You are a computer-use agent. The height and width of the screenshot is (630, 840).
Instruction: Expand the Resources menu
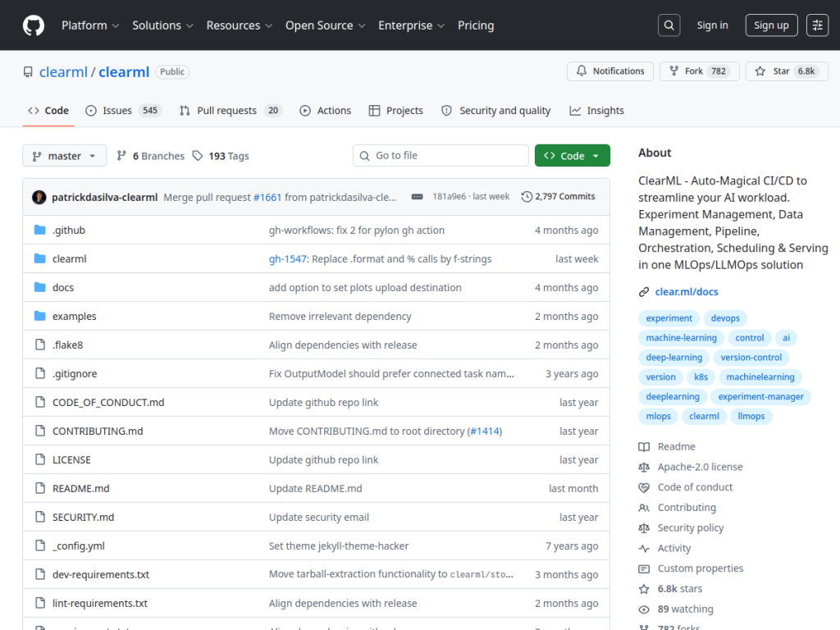click(x=239, y=25)
